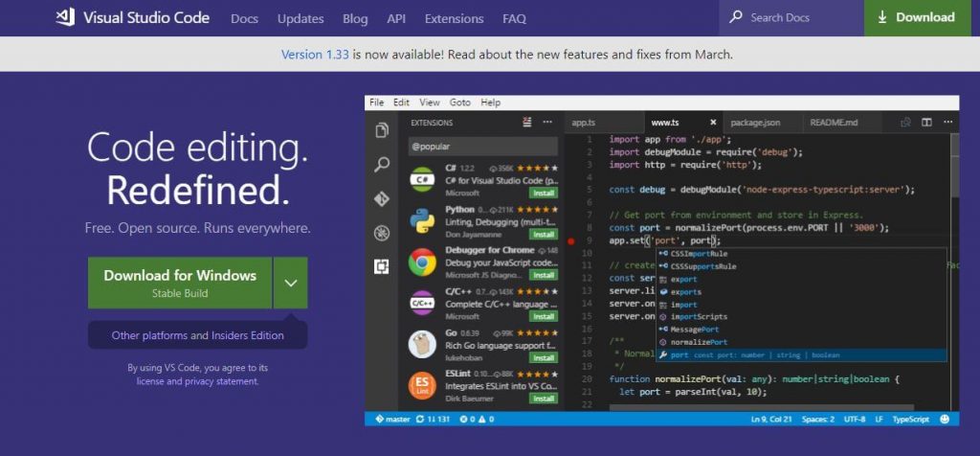Select normalizePort in autocomplete list
The image size is (980, 456).
coord(801,342)
